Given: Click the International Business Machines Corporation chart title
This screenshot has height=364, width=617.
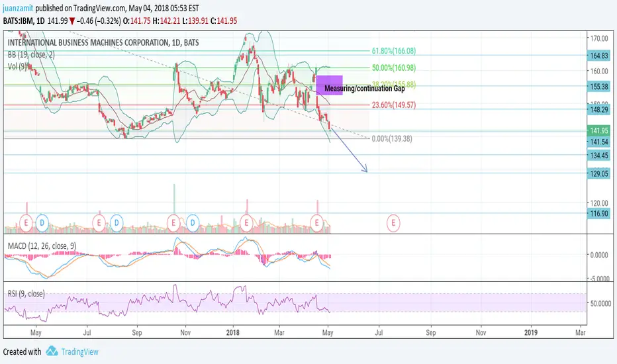Looking at the screenshot, I should click(103, 42).
